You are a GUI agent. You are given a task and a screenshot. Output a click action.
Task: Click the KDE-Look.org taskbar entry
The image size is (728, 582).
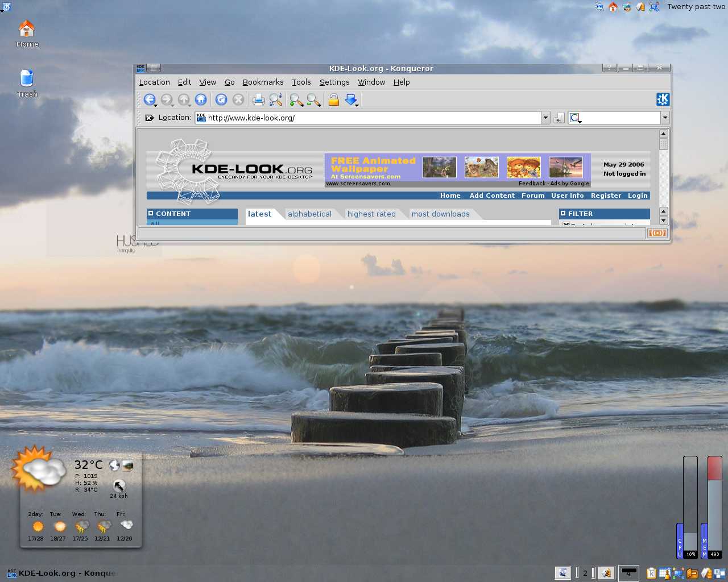[61, 573]
